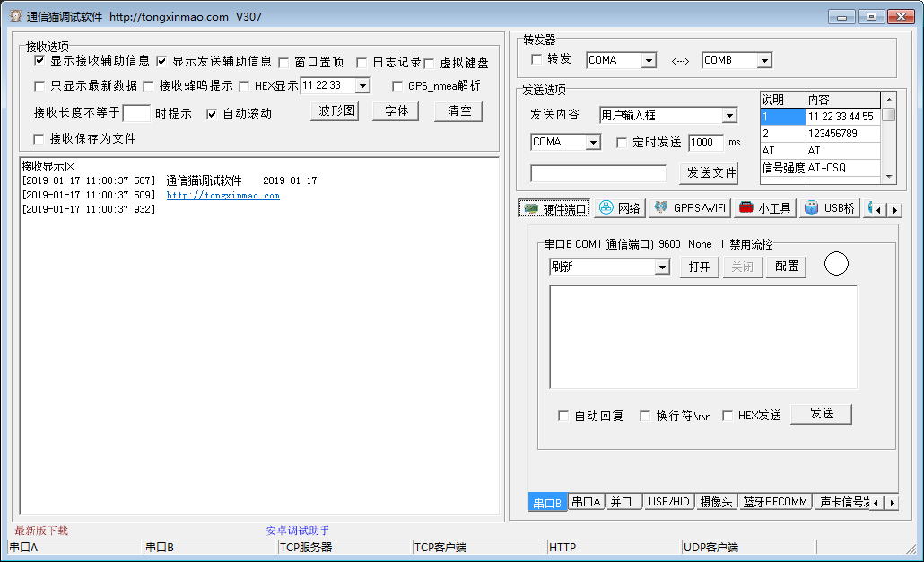
Task: Click the 清空 clear button
Action: (458, 110)
